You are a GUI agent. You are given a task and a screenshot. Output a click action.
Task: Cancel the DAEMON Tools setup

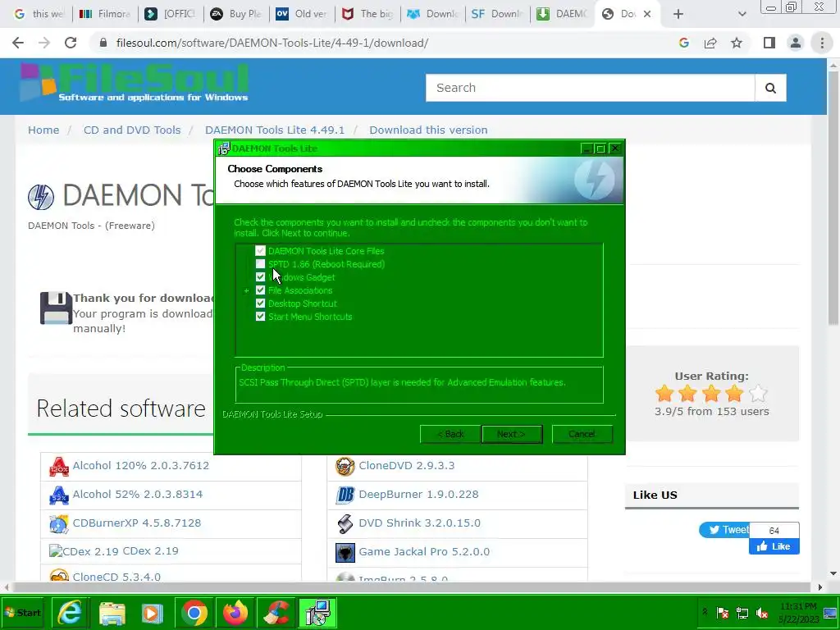(x=582, y=434)
